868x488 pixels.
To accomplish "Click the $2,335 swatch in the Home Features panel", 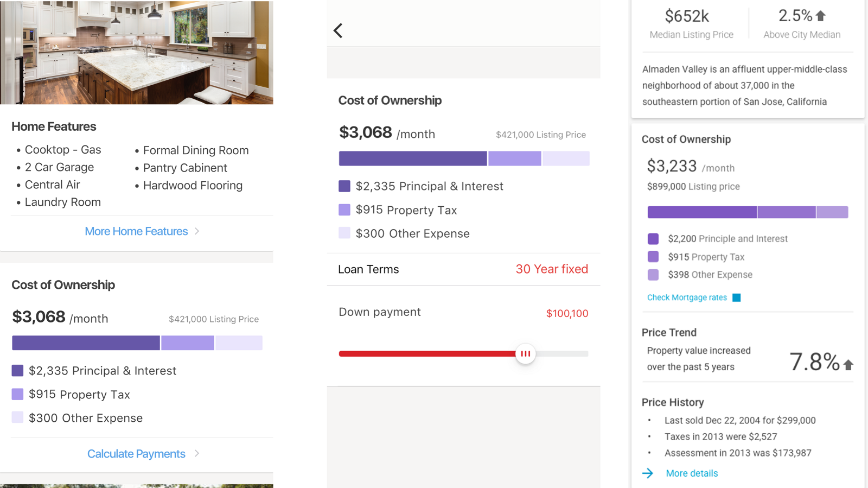I will [x=17, y=371].
